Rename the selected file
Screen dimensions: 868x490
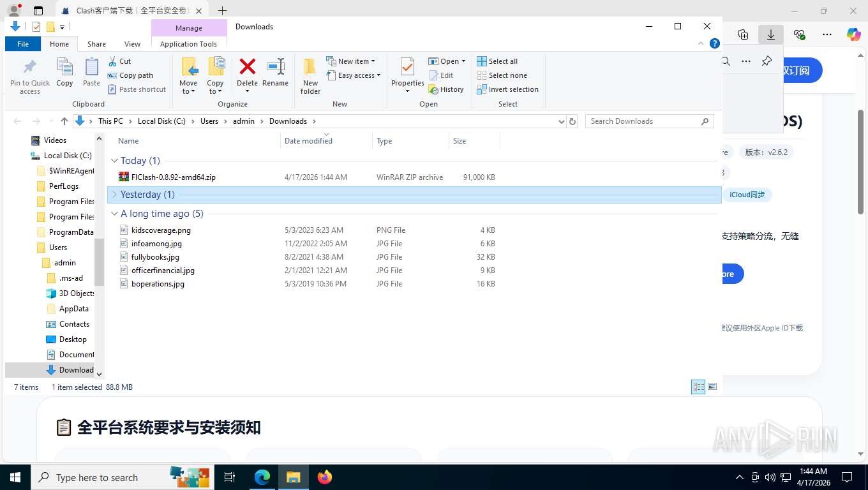point(275,71)
